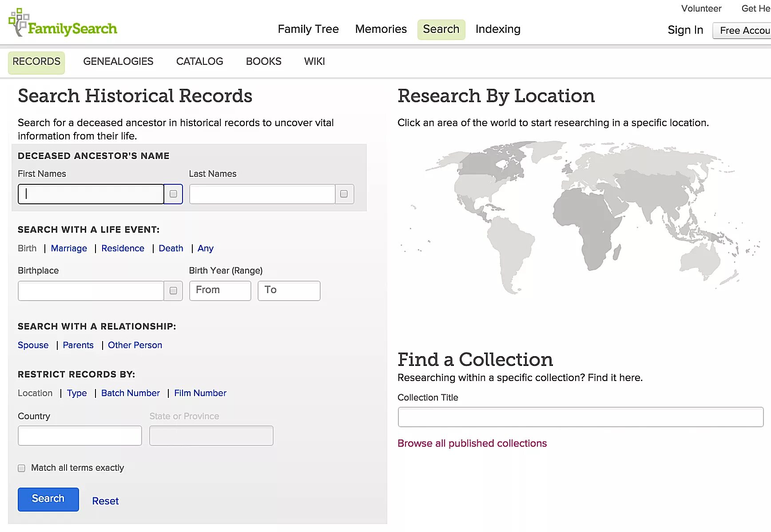771x532 pixels.
Task: Switch to the Genealogies tab
Action: [118, 61]
